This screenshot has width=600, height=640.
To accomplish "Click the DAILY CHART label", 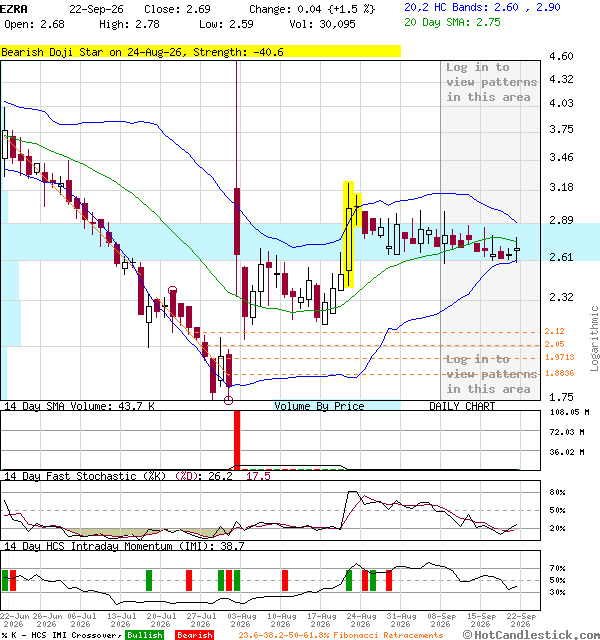I will click(x=462, y=406).
